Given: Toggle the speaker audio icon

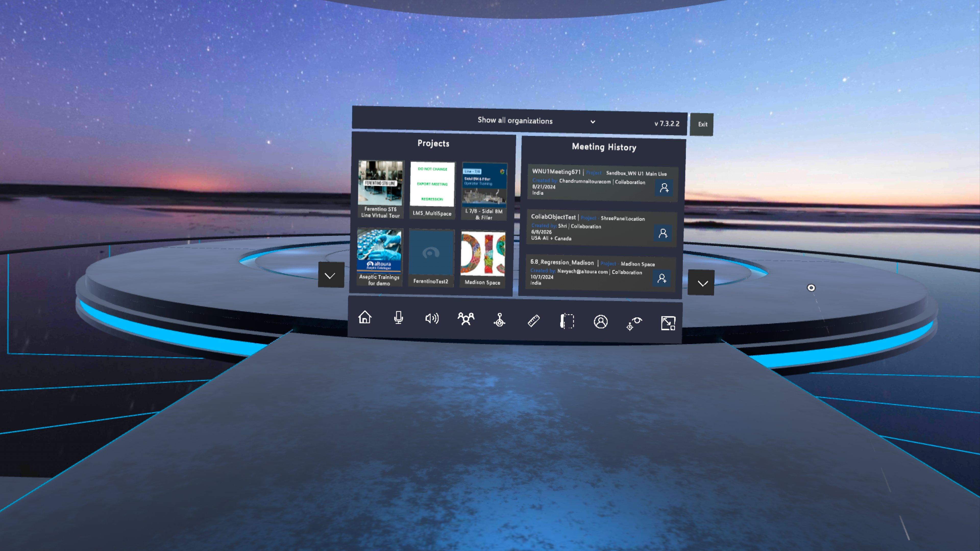Looking at the screenshot, I should tap(432, 318).
